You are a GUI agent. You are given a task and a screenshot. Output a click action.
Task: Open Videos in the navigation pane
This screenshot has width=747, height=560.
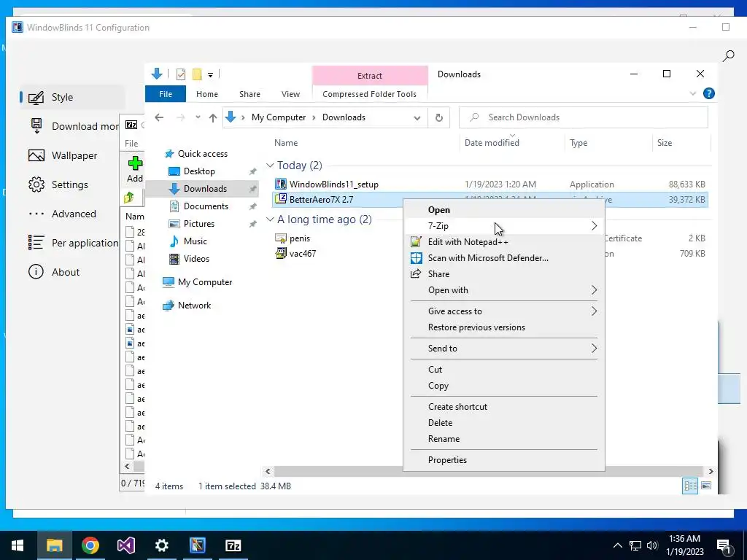[196, 259]
